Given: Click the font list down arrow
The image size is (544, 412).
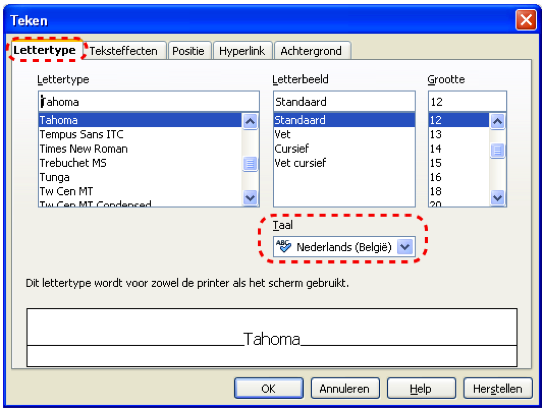Looking at the screenshot, I should pyautogui.click(x=250, y=198).
